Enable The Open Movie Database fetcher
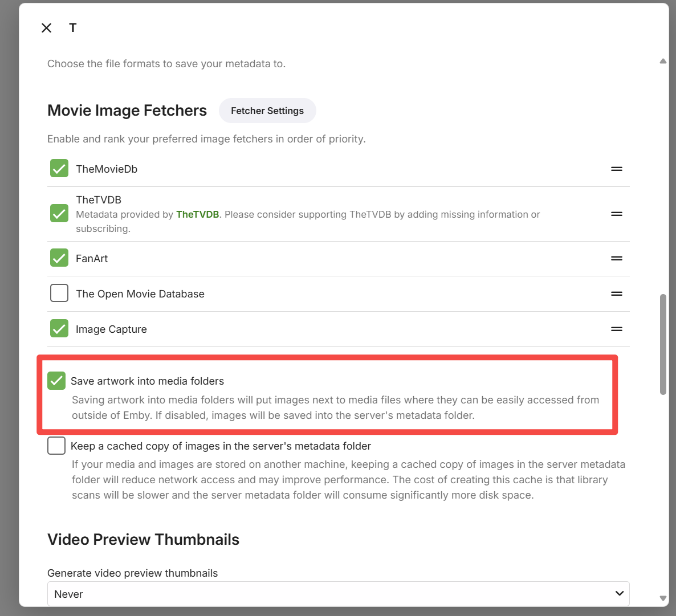The width and height of the screenshot is (676, 616). [x=59, y=293]
